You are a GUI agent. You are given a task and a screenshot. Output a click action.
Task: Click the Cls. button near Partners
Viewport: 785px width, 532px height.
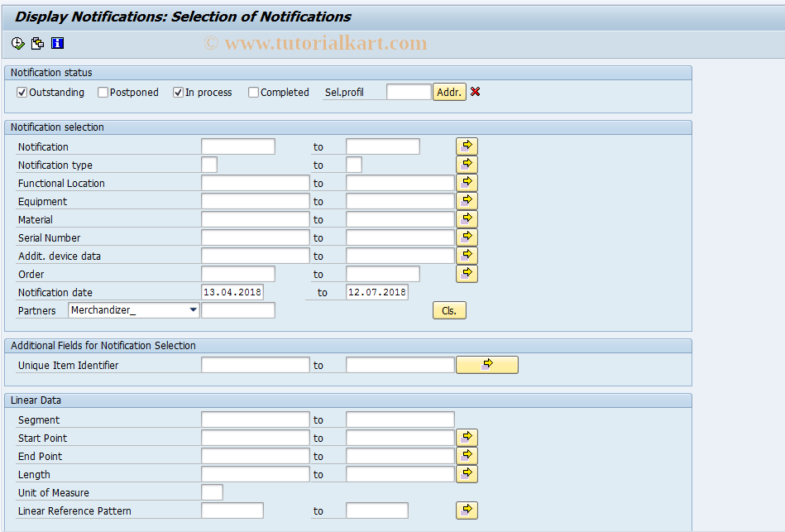click(448, 309)
